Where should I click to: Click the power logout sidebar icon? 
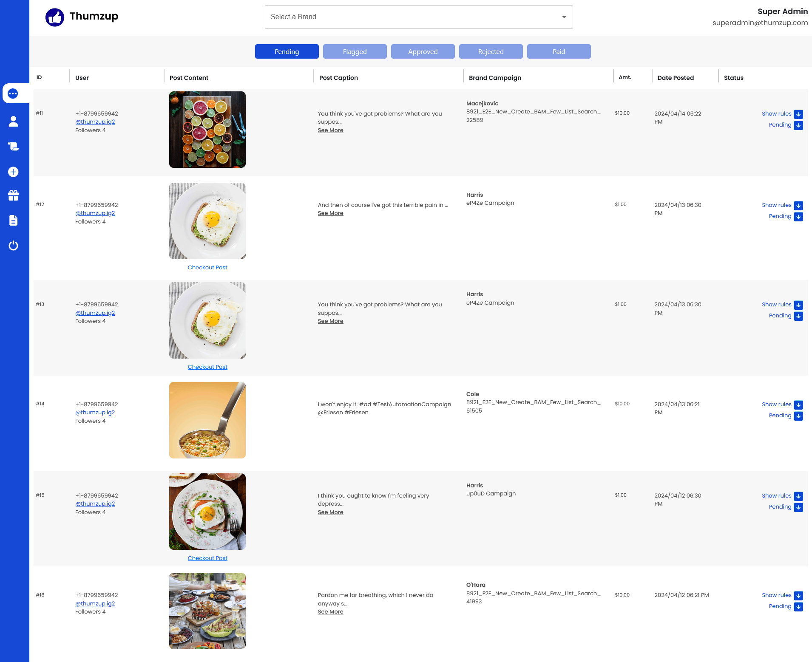click(13, 245)
